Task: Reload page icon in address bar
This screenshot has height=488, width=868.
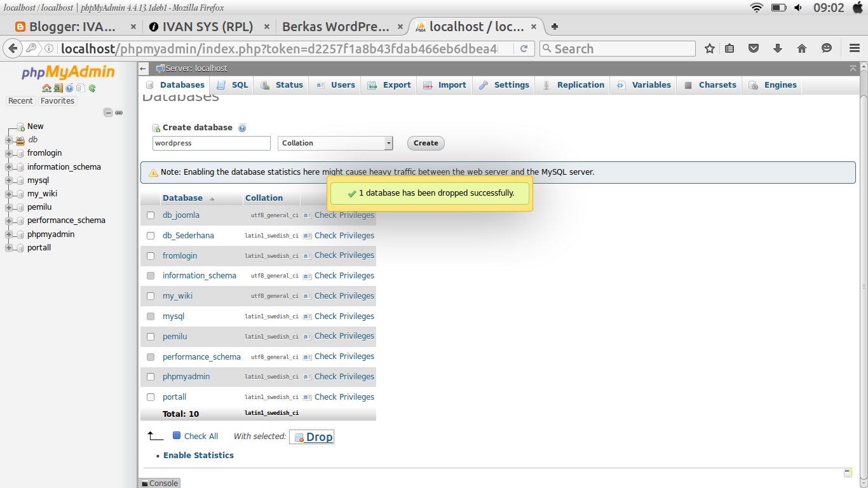Action: click(x=524, y=48)
